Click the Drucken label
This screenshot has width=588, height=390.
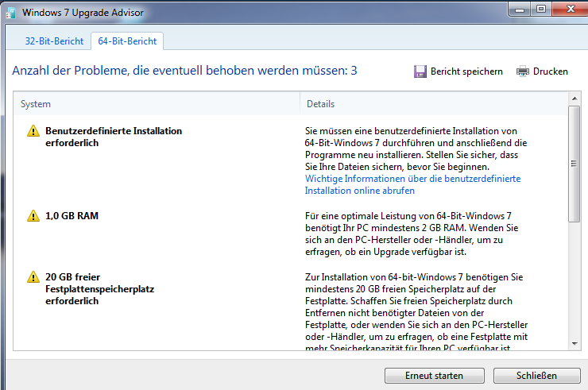(x=550, y=71)
